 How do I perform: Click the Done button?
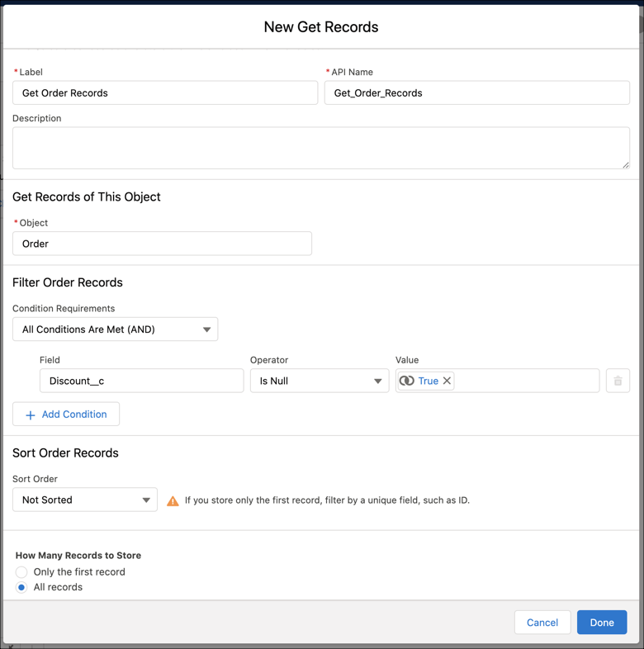(x=602, y=622)
